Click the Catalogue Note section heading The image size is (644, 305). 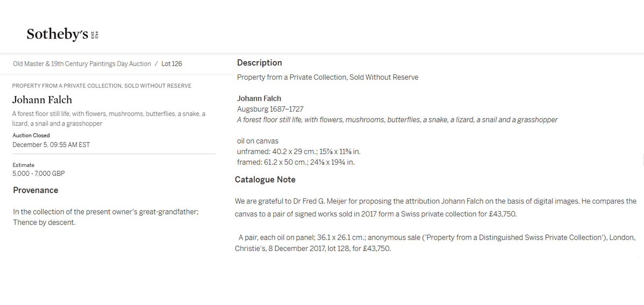pos(265,179)
